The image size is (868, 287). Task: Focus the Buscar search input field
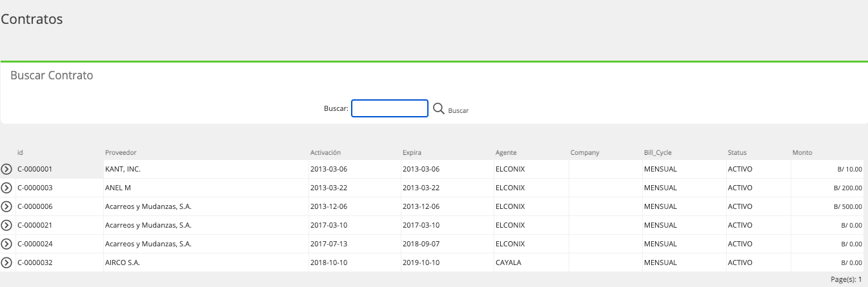(x=390, y=108)
